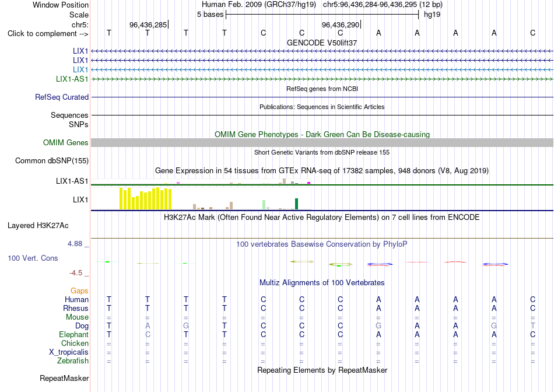
Task: Click the 'RefSeq genes from NCBI' title
Action: (x=322, y=89)
